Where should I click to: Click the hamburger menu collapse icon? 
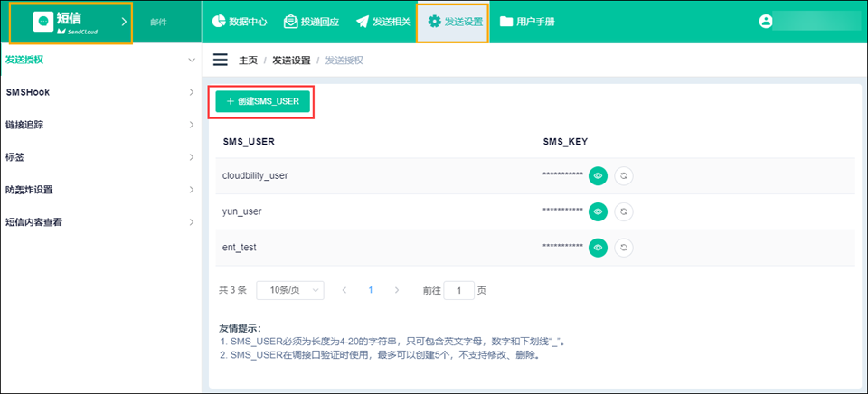point(220,61)
